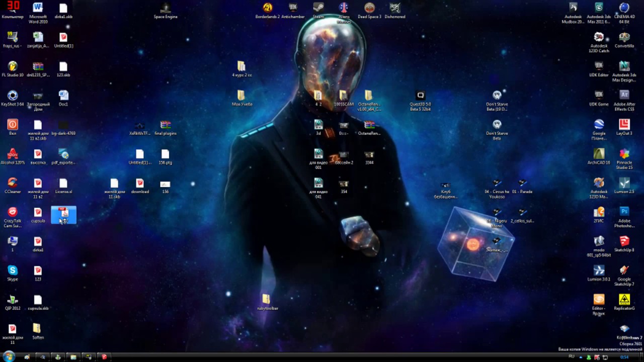
Task: Launch the ReplicatorG application icon
Action: [x=624, y=302]
